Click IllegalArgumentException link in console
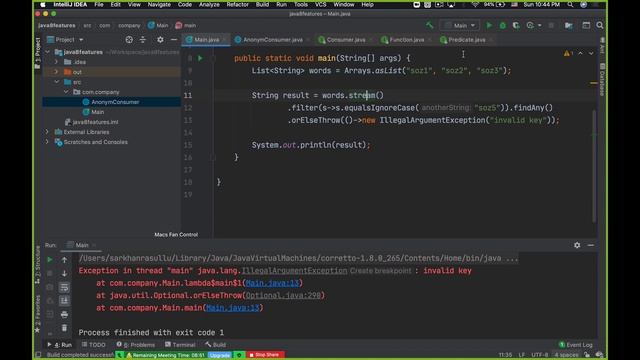The height and width of the screenshot is (360, 640). pos(294,271)
